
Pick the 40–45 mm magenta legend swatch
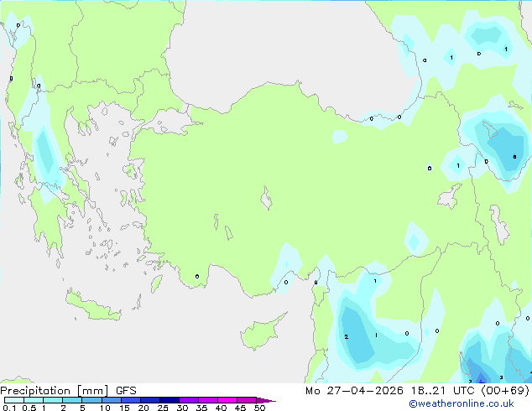227,400
